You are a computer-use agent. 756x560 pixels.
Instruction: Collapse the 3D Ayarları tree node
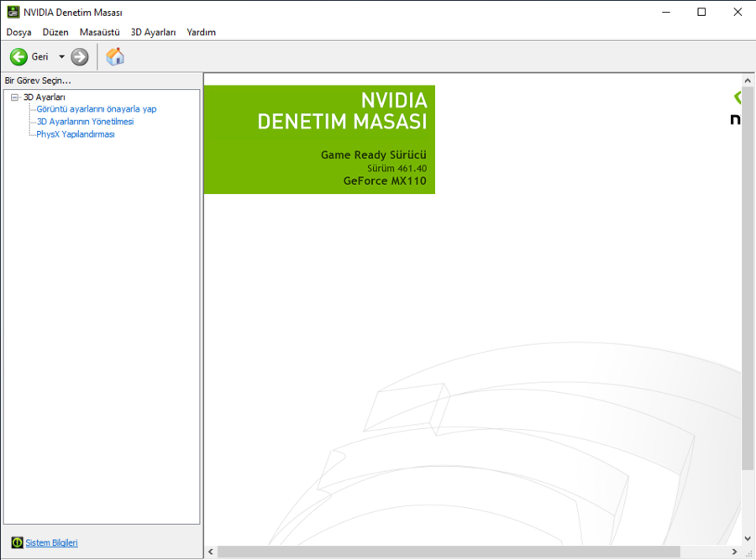[x=14, y=97]
